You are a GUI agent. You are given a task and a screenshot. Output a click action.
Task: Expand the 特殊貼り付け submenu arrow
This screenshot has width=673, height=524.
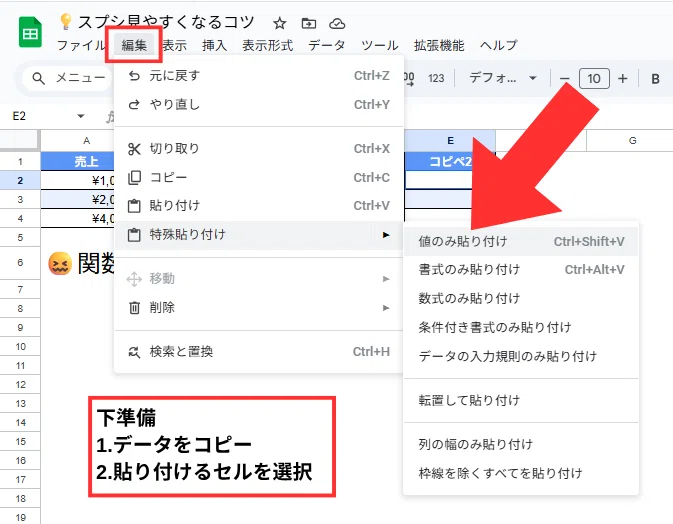pyautogui.click(x=386, y=235)
